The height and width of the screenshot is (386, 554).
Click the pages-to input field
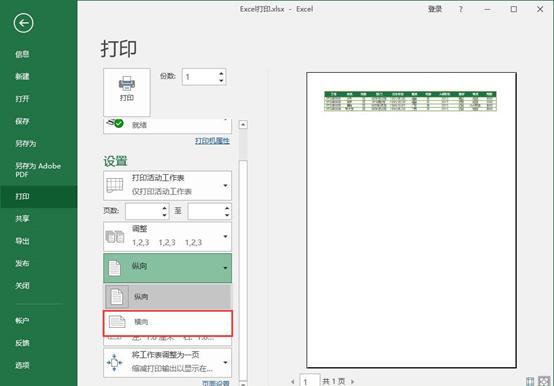pyautogui.click(x=206, y=211)
